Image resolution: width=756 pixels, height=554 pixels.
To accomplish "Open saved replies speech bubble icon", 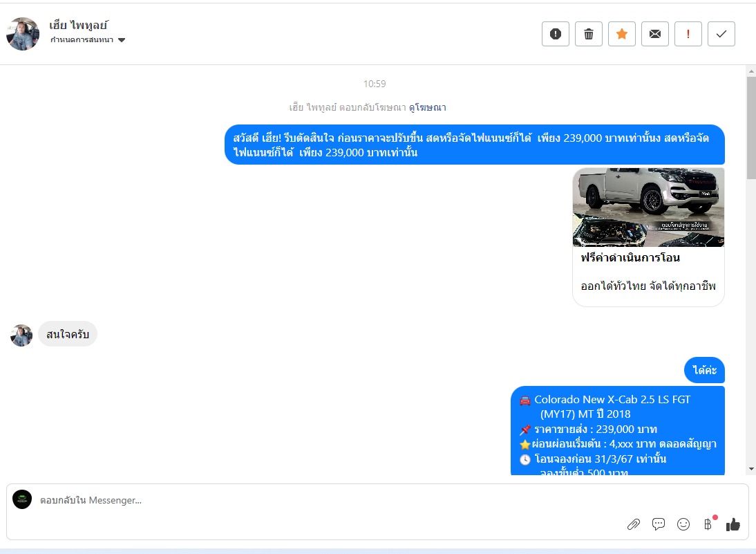I will click(x=659, y=524).
